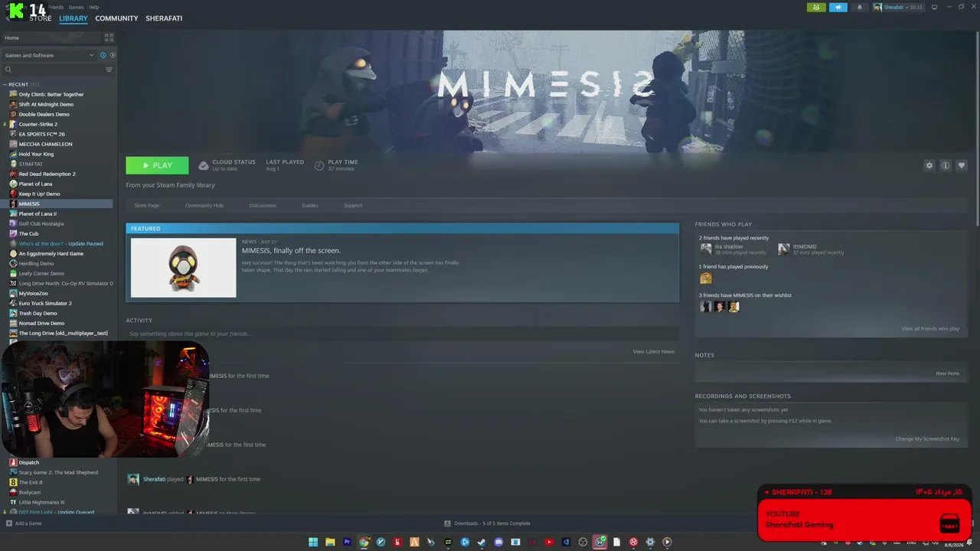Screen dimensions: 980x551
Task: Open avatar of friend who played previously
Action: [x=706, y=278]
